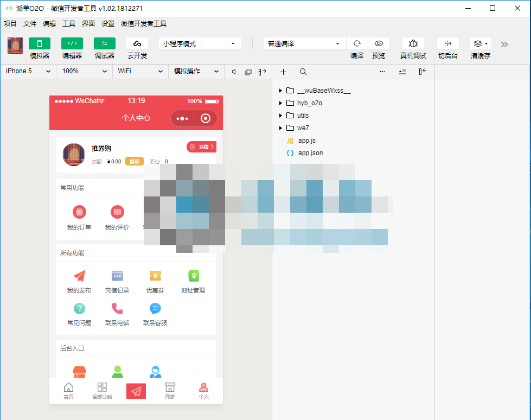Image resolution: width=531 pixels, height=420 pixels.
Task: Switch to 全部分类 categories tab
Action: click(103, 391)
